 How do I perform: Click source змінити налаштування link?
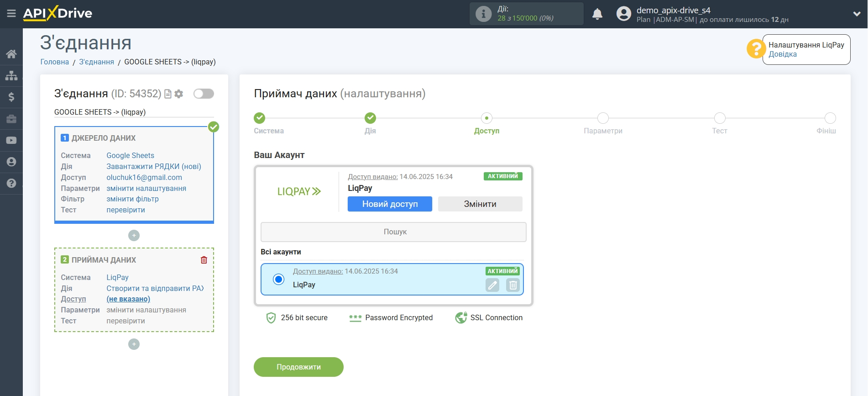(146, 188)
